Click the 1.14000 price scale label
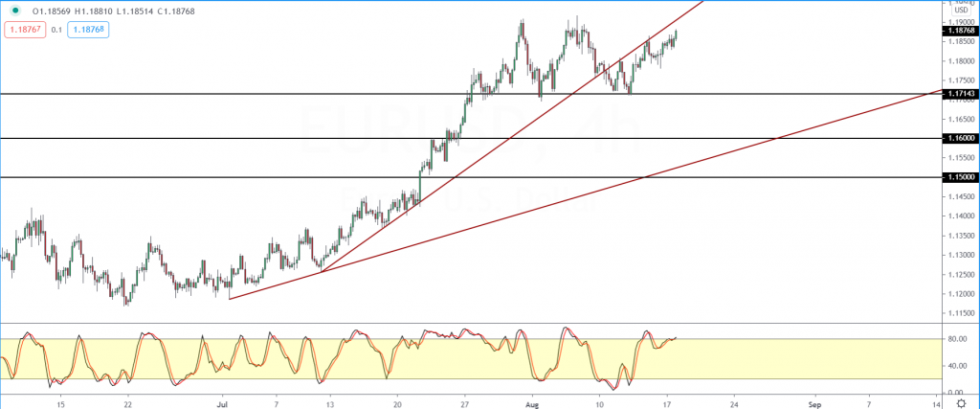 [x=960, y=216]
